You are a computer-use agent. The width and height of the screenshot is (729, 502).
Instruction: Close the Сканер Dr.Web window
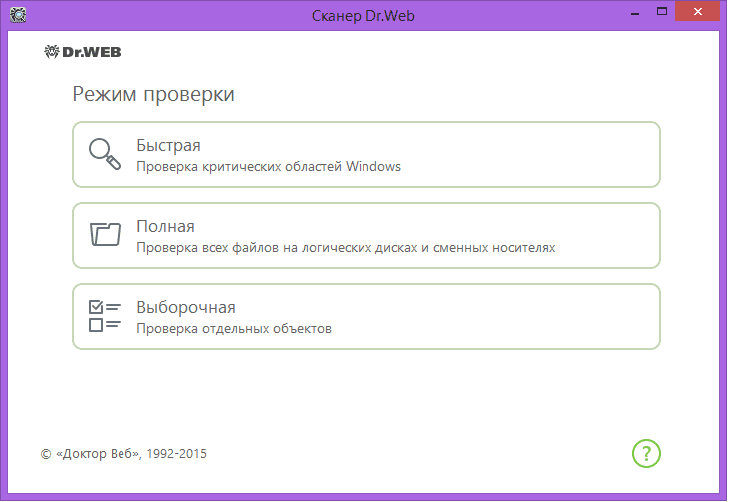click(x=697, y=12)
